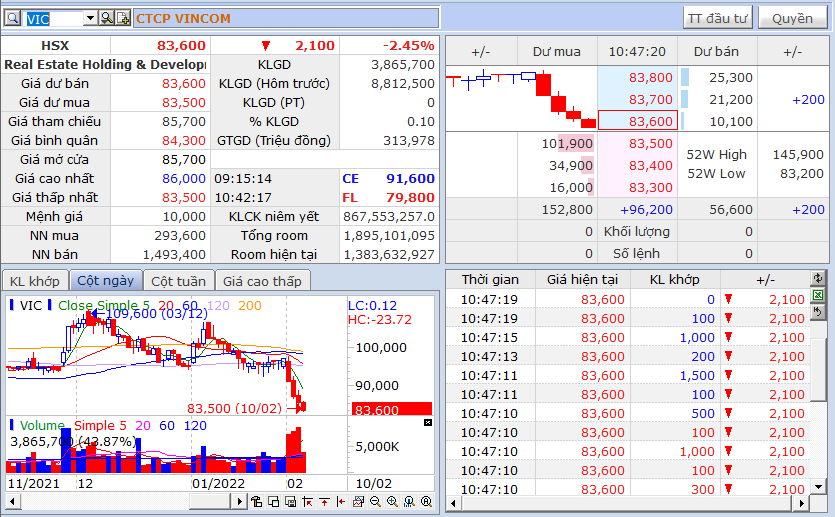This screenshot has width=835, height=517.
Task: Click the CE ceiling price 91,600
Action: 411,178
